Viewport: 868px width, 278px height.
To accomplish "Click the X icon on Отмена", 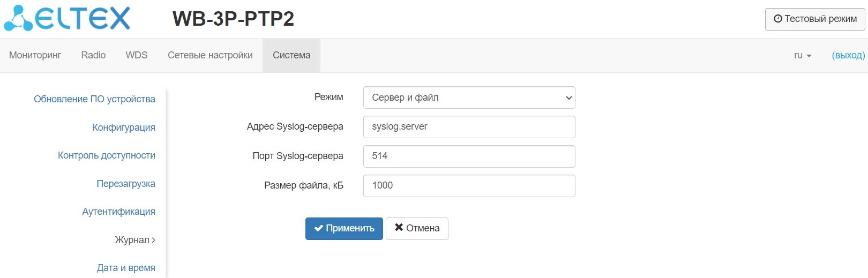I will [x=399, y=228].
